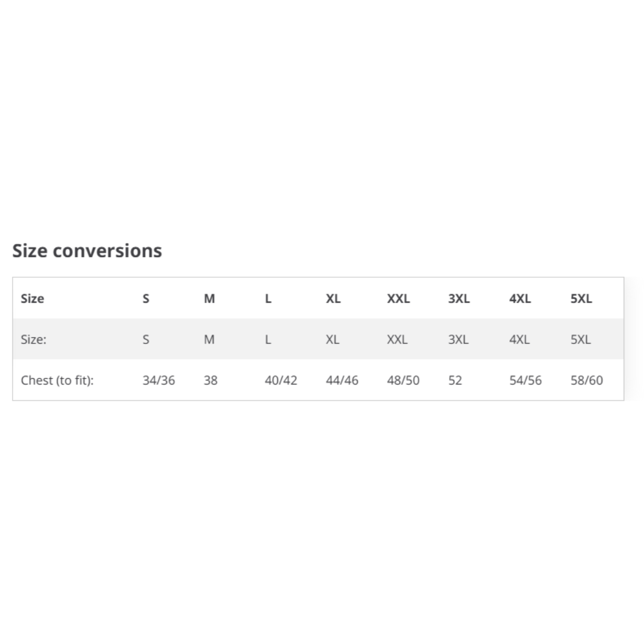644x644 pixels.
Task: Select the bold M column header
Action: (209, 299)
